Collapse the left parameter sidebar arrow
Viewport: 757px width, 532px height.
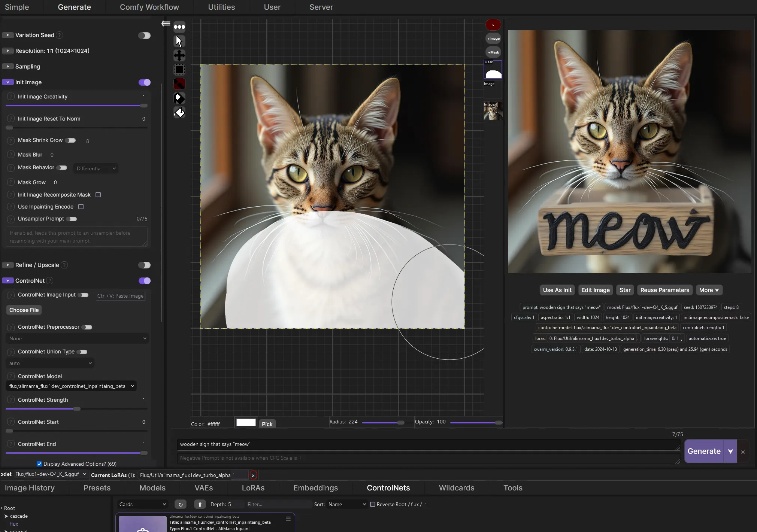point(166,24)
